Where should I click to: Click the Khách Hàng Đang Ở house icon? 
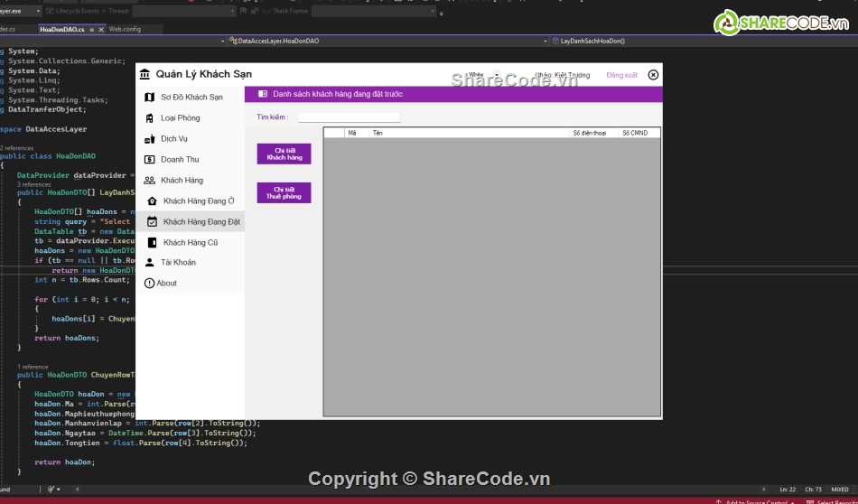click(152, 201)
